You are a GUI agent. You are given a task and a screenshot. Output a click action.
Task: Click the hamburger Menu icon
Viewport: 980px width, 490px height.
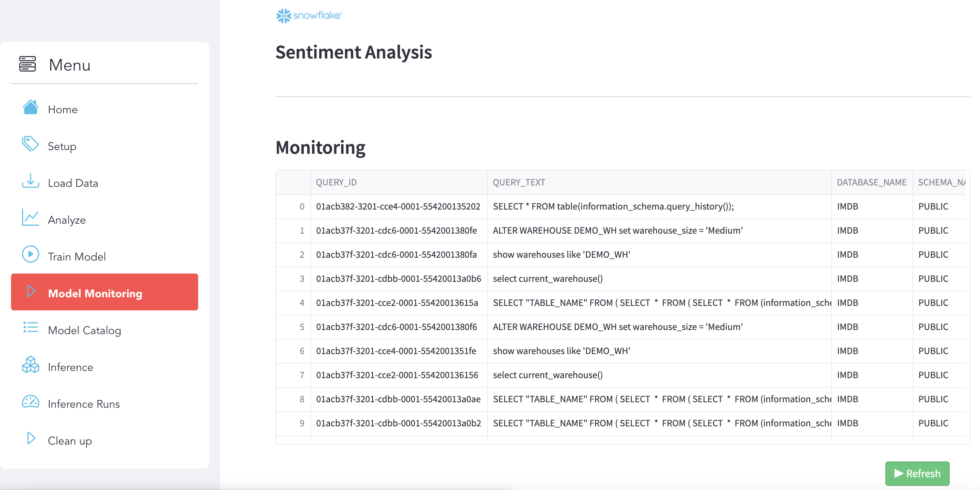(x=28, y=64)
